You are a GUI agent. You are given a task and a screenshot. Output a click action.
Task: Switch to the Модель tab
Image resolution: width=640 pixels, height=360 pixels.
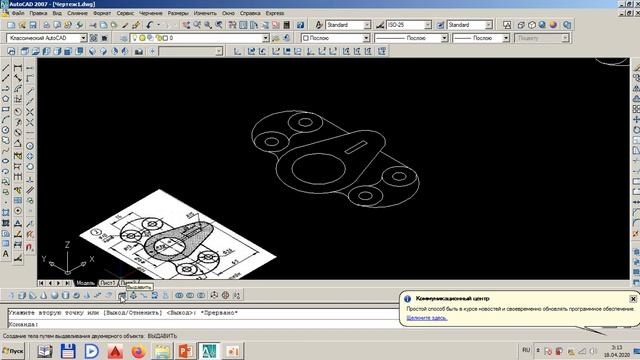pos(85,283)
